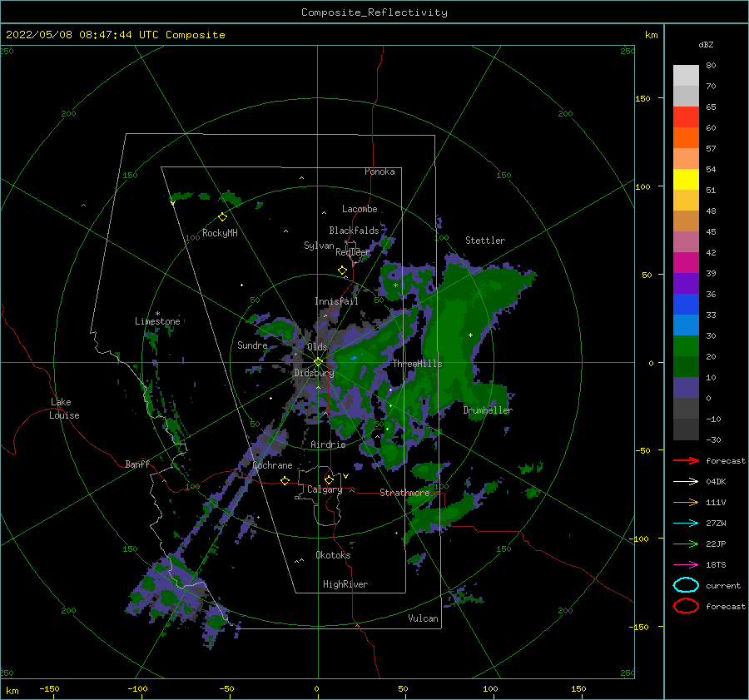The width and height of the screenshot is (749, 700).
Task: Select the Stettler label
Action: click(485, 241)
